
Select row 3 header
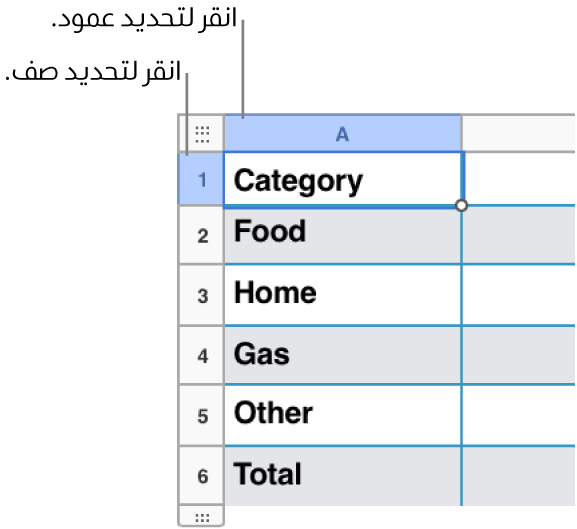pos(201,295)
